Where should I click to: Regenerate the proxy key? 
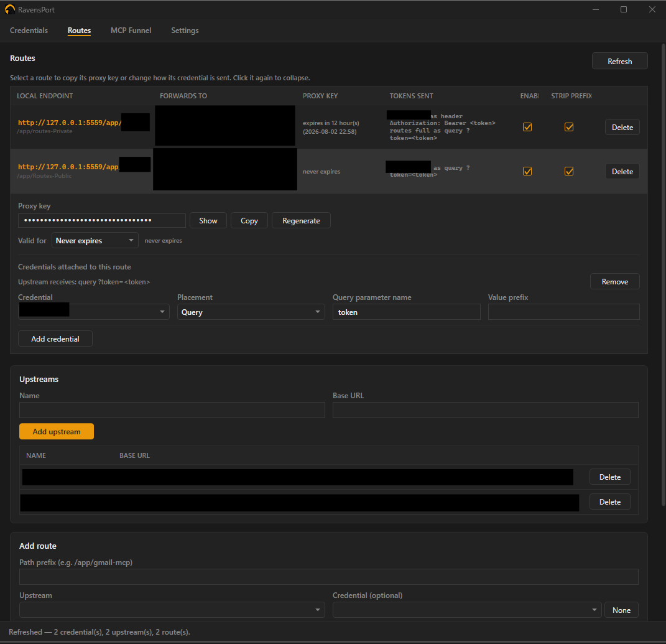301,221
